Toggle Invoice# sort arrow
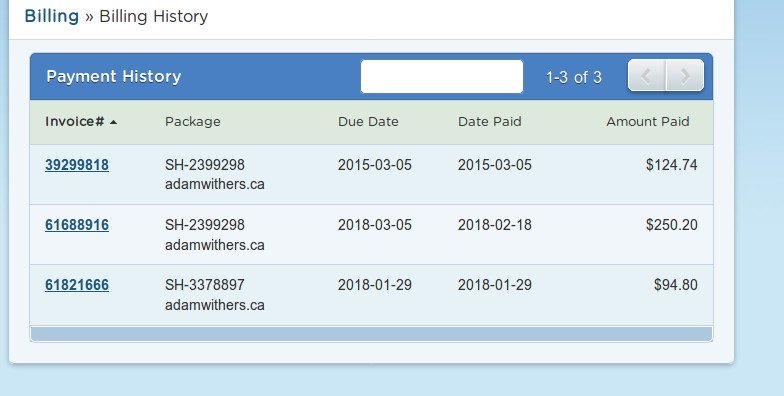Image resolution: width=784 pixels, height=396 pixels. tap(114, 122)
